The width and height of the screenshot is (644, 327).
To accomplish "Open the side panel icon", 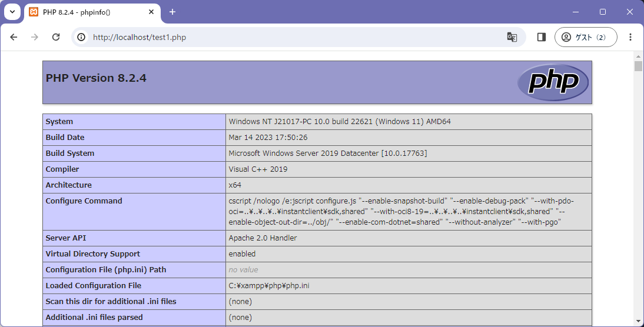I will (541, 37).
